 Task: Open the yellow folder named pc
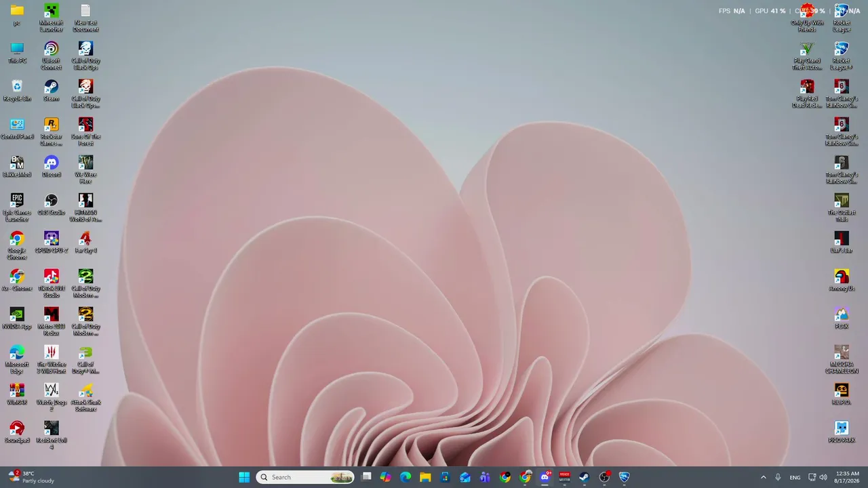click(x=17, y=14)
